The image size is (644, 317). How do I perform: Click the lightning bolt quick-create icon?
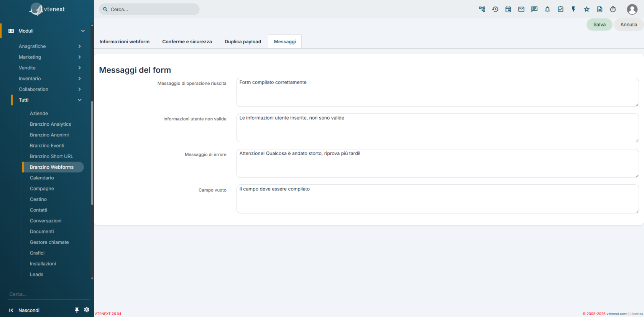click(573, 9)
